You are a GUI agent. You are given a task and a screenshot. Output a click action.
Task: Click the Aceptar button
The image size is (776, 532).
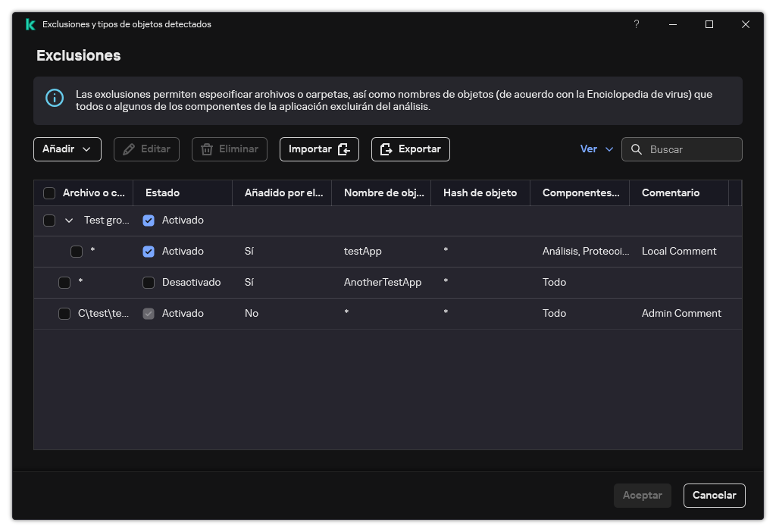(x=642, y=495)
